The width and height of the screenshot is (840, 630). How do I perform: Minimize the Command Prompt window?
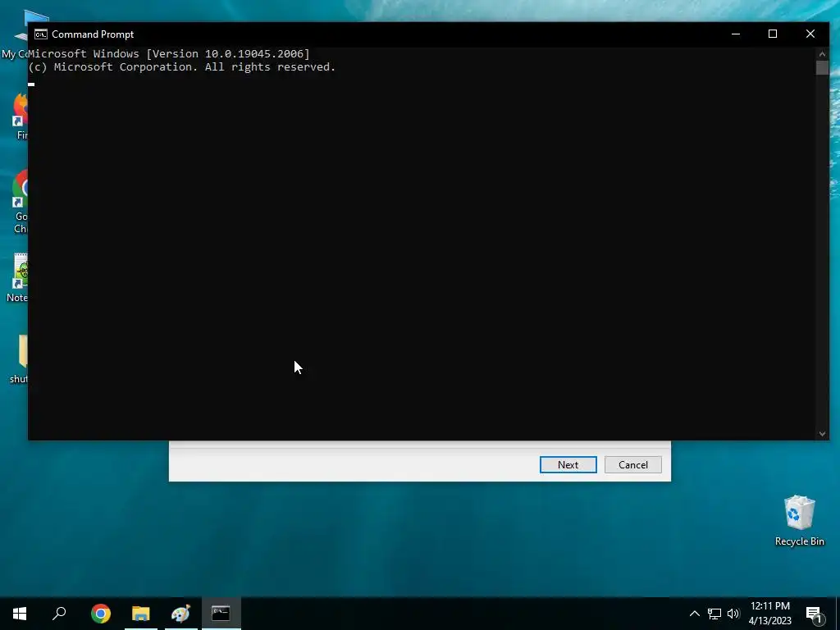tap(736, 34)
